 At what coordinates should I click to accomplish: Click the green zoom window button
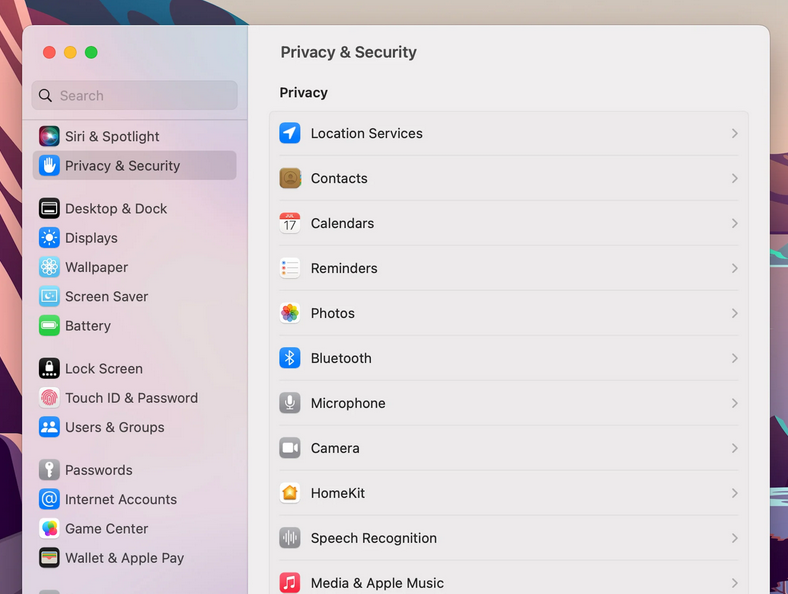click(91, 52)
